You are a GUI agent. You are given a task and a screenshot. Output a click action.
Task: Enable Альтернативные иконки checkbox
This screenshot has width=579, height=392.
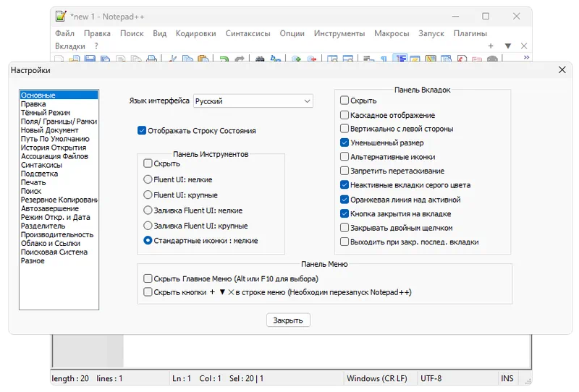(345, 156)
